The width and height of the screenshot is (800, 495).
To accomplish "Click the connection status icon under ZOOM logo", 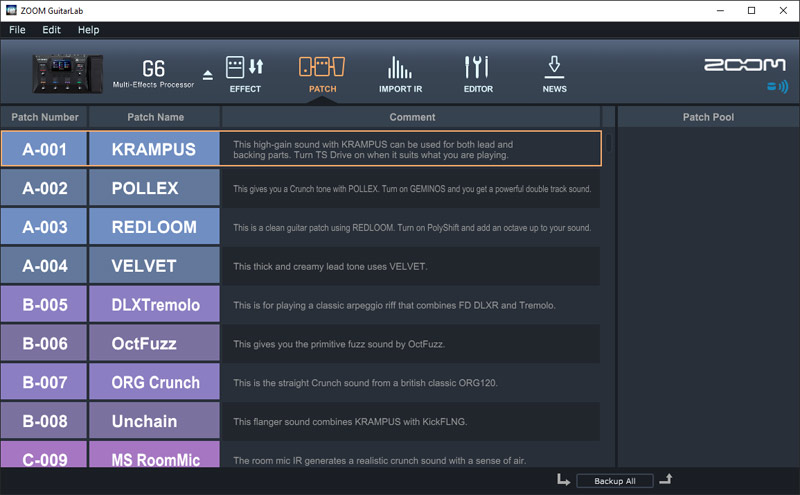I will pyautogui.click(x=776, y=87).
